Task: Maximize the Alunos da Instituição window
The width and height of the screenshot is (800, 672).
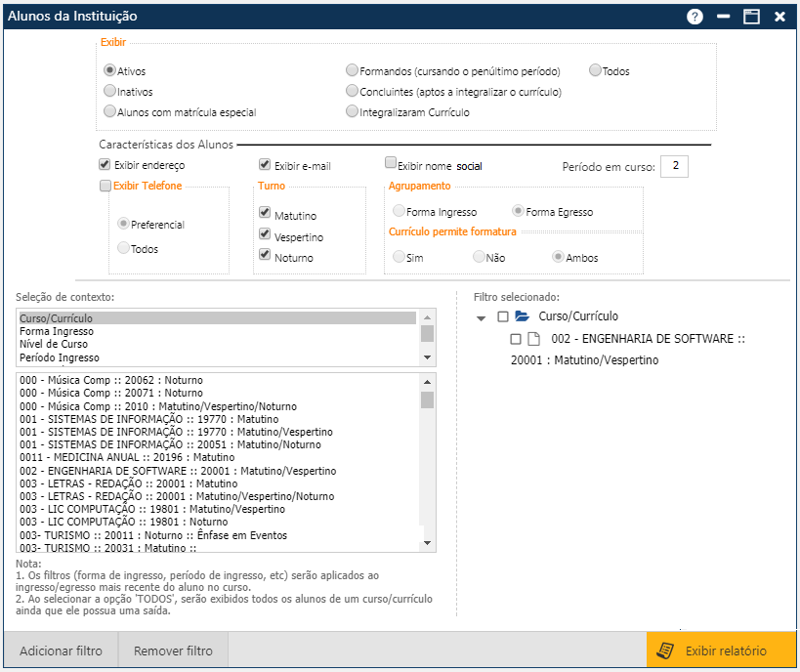Action: click(x=751, y=17)
